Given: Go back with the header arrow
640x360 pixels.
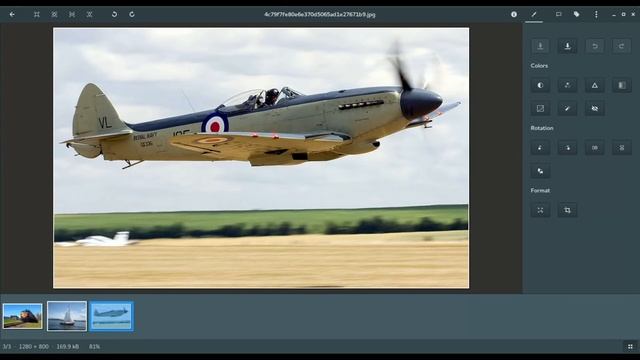Looking at the screenshot, I should click(12, 14).
